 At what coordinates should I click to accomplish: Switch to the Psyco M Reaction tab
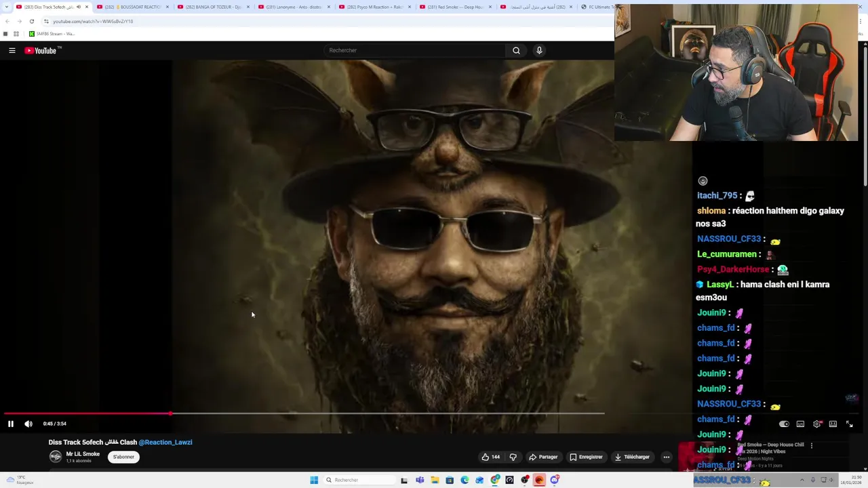tap(374, 7)
